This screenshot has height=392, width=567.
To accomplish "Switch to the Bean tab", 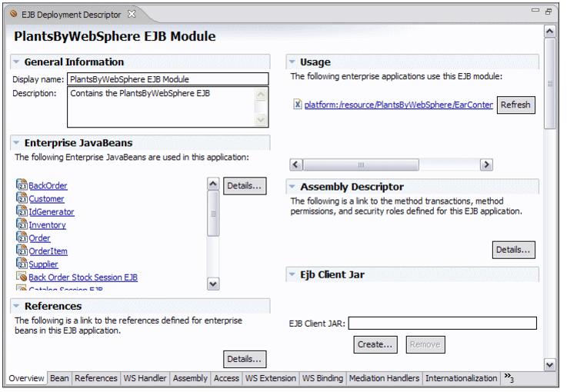I will pos(59,378).
